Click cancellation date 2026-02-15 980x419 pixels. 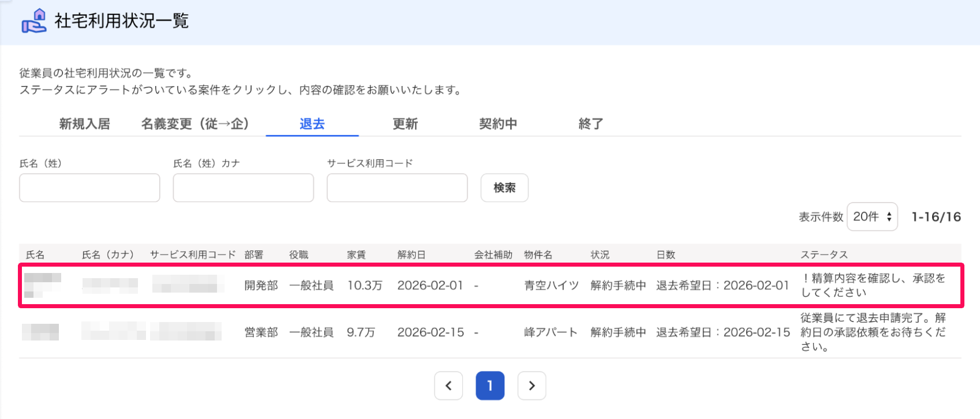(x=431, y=332)
